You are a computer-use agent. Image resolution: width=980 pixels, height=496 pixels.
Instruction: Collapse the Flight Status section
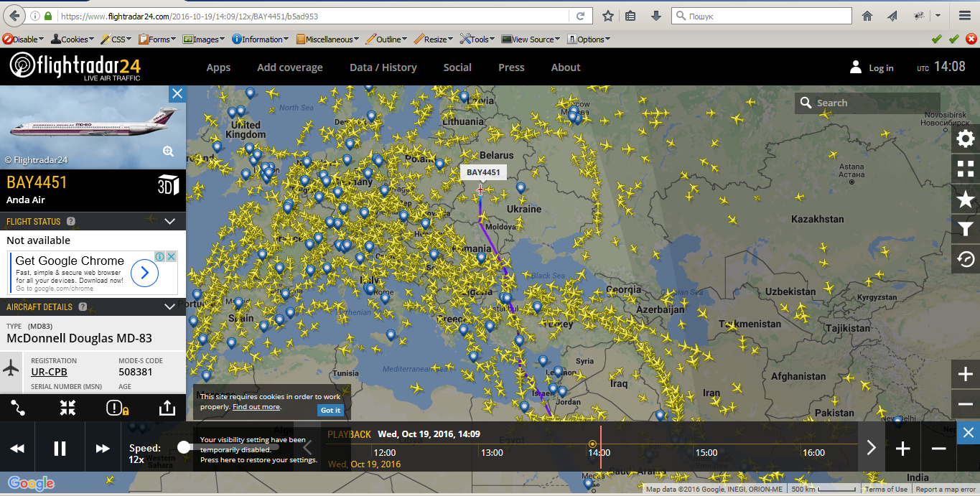[170, 221]
